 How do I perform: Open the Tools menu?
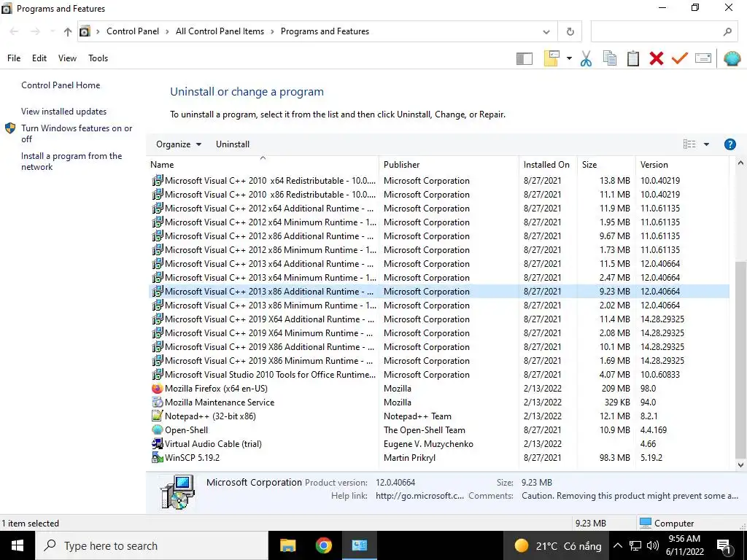[x=98, y=58]
